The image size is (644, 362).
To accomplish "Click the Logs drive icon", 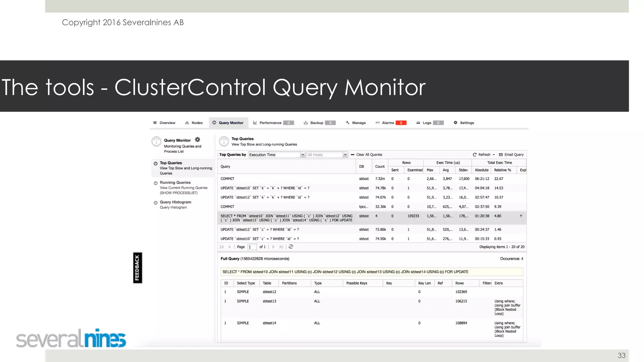I will pyautogui.click(x=418, y=123).
